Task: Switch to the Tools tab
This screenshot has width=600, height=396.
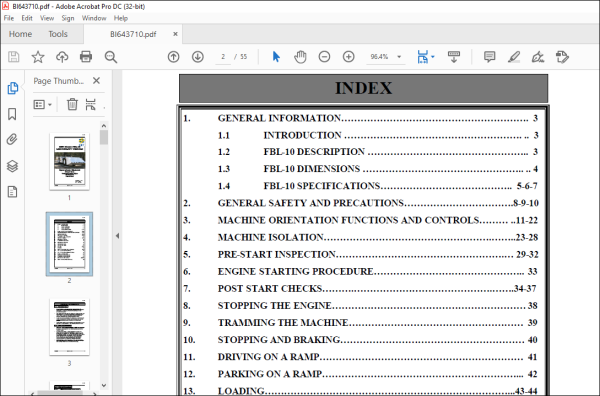Action: coord(58,34)
